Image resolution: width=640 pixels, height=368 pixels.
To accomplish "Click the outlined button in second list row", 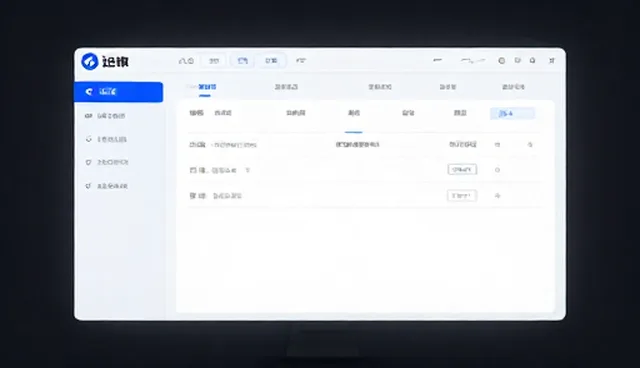I will [x=462, y=169].
